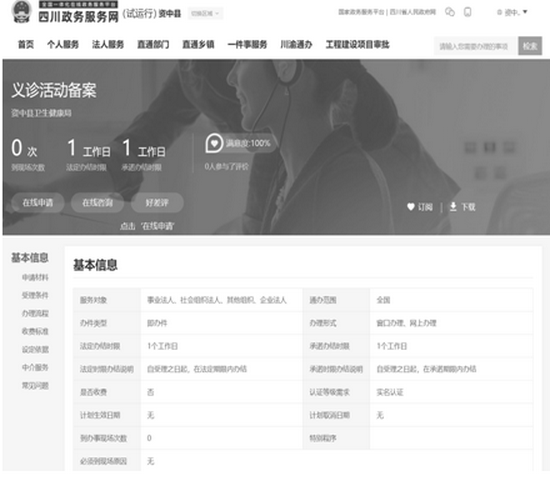Image resolution: width=550 pixels, height=481 pixels.
Task: Jump to 受理条件 sidebar section
Action: 35,295
